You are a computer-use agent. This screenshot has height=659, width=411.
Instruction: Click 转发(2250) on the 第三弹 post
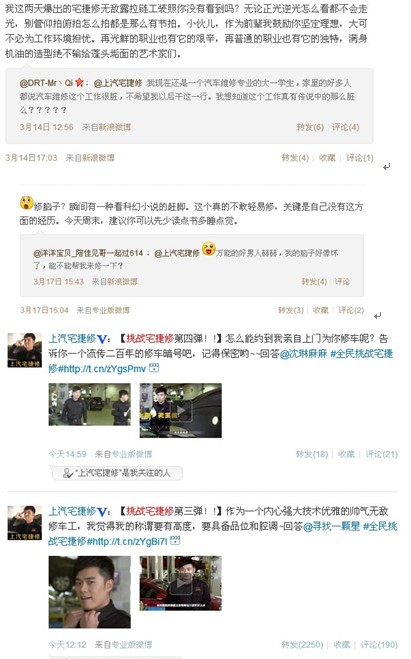303,645
